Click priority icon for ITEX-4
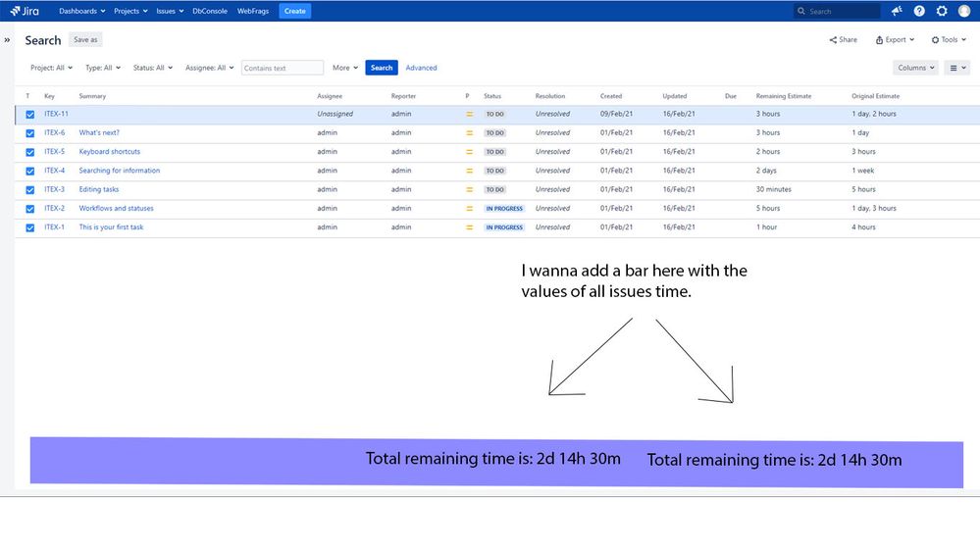980x551 pixels. click(x=469, y=171)
